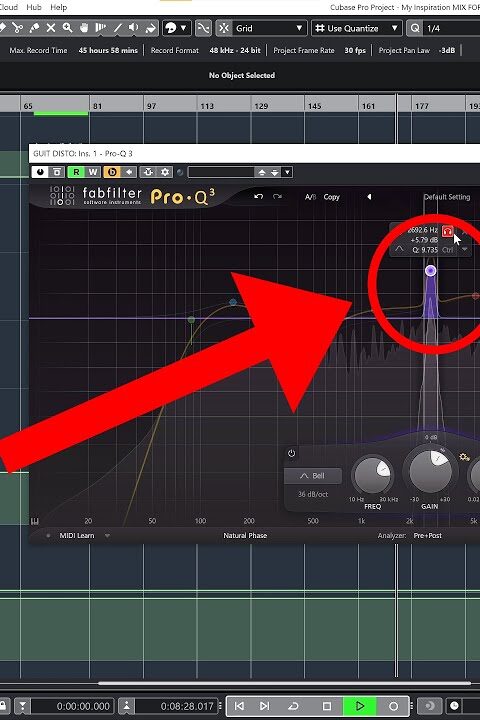Load the next preset with the down arrow

coord(275,172)
